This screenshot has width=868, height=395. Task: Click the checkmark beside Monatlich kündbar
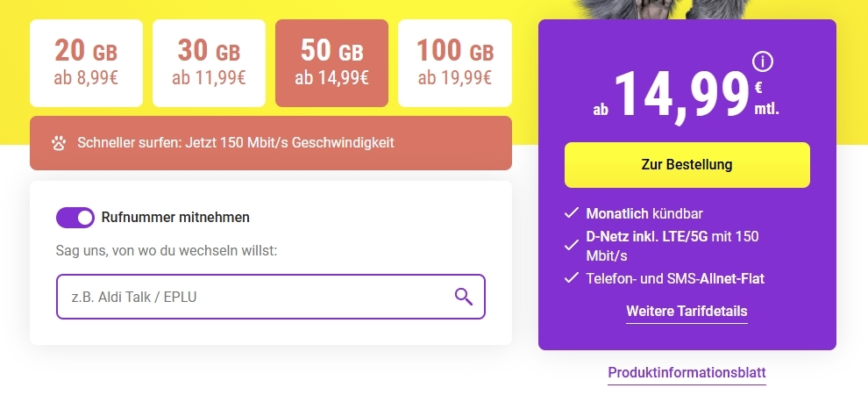click(571, 213)
